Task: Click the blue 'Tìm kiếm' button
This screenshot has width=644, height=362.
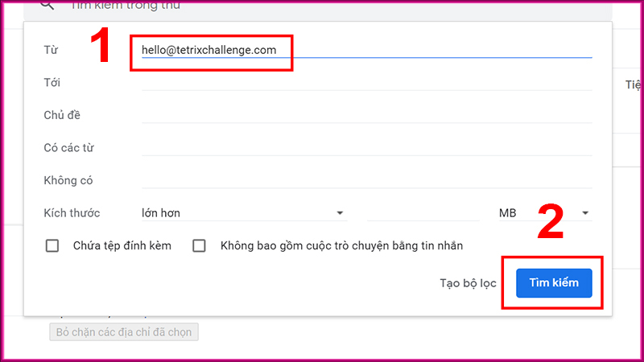Action: 554,283
